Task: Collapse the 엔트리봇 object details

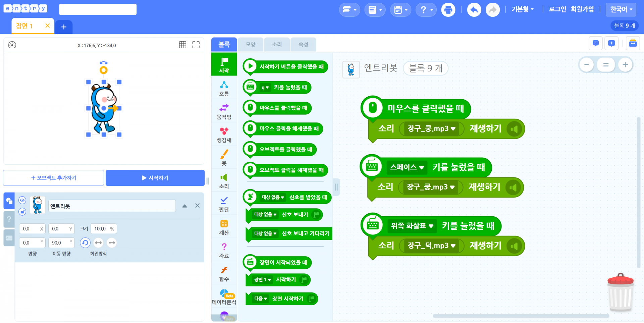Action: point(184,206)
